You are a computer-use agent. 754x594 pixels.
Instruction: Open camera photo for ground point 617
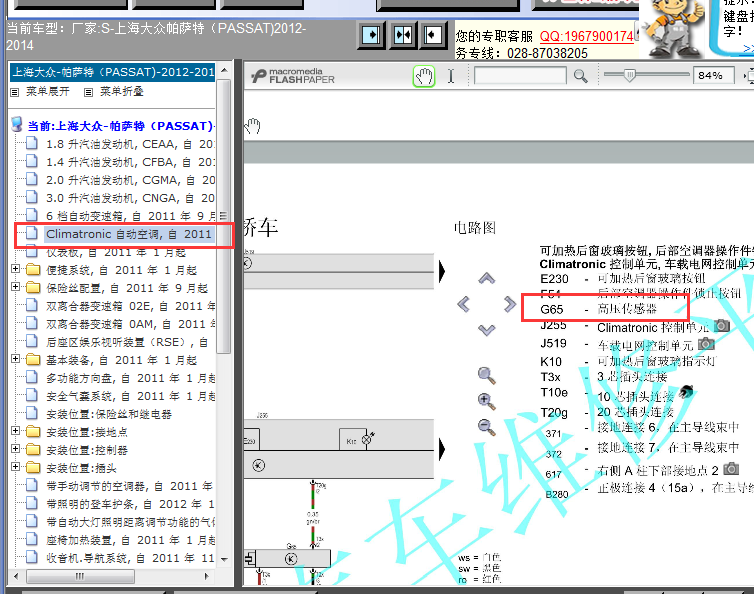731,468
